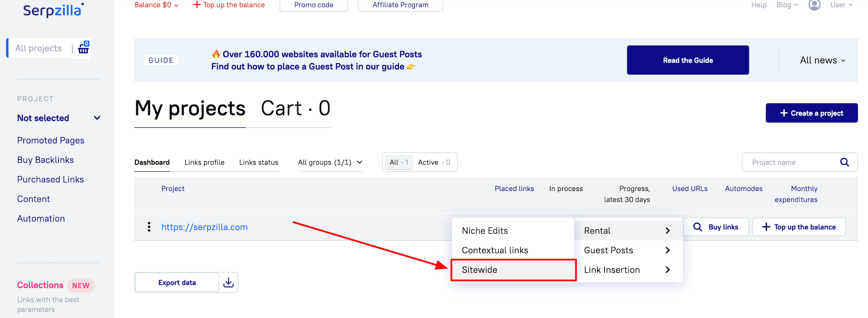
Task: Open the Affiliate Program button
Action: (x=400, y=5)
